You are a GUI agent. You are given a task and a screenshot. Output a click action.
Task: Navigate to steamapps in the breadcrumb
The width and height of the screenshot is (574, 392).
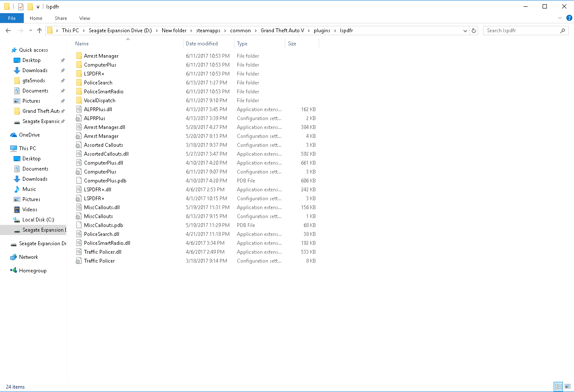click(208, 31)
